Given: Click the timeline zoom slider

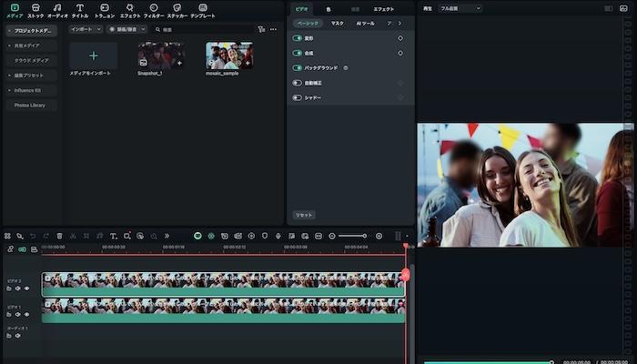Looking at the screenshot, I should [352, 236].
